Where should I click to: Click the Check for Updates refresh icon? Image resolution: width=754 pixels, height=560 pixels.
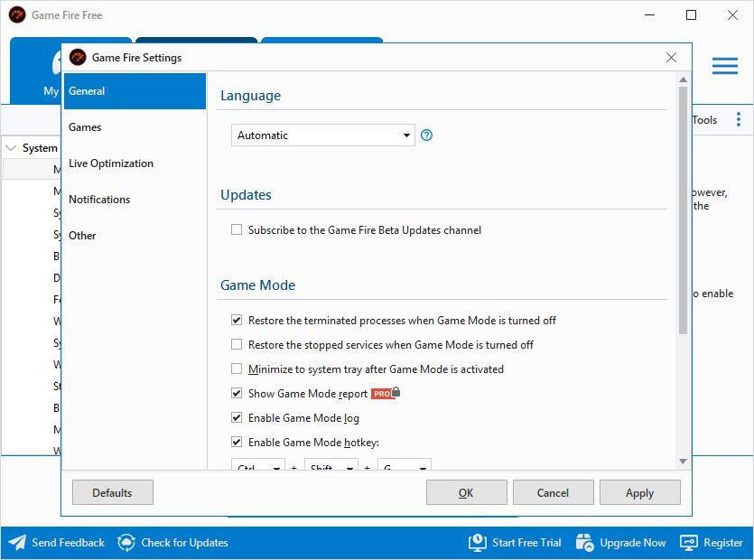pyautogui.click(x=126, y=543)
